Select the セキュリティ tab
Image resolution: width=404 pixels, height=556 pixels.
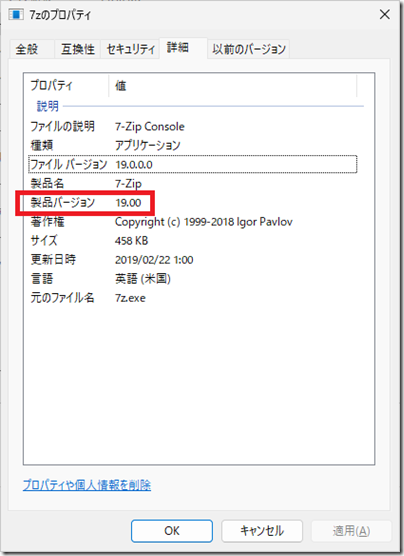[x=131, y=49]
